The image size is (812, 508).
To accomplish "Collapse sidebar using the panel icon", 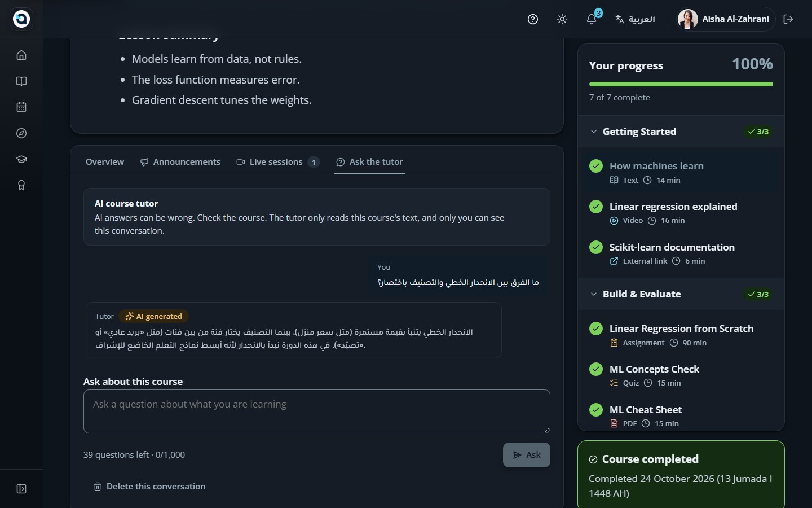I will [21, 489].
